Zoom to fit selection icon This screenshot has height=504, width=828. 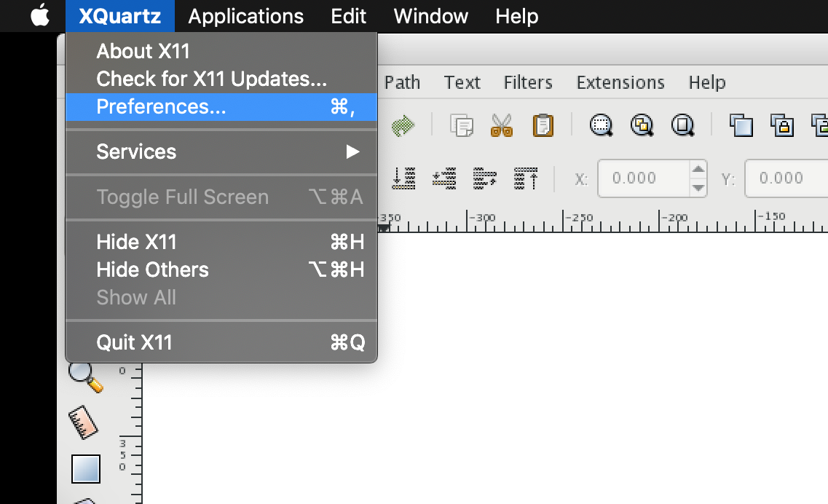click(601, 125)
